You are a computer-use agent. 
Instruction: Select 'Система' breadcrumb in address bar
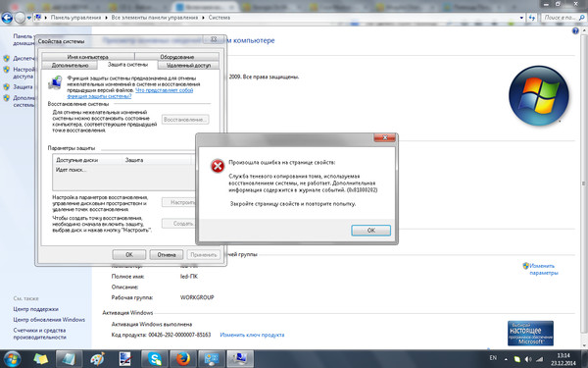(220, 18)
